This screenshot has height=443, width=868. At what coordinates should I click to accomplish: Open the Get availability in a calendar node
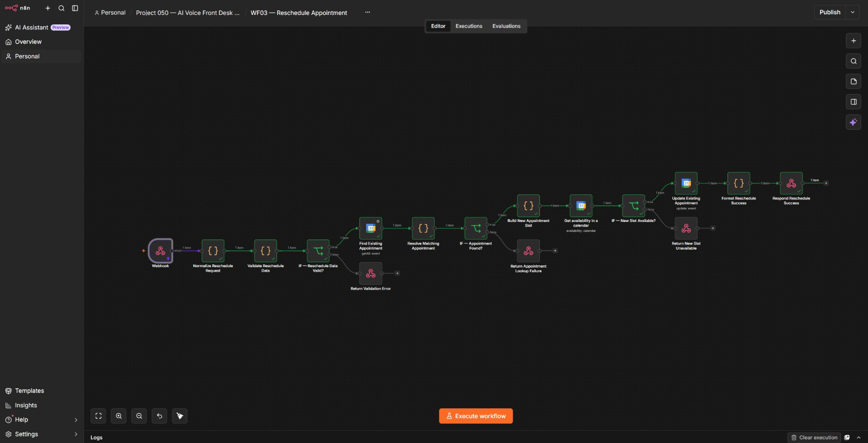(581, 206)
